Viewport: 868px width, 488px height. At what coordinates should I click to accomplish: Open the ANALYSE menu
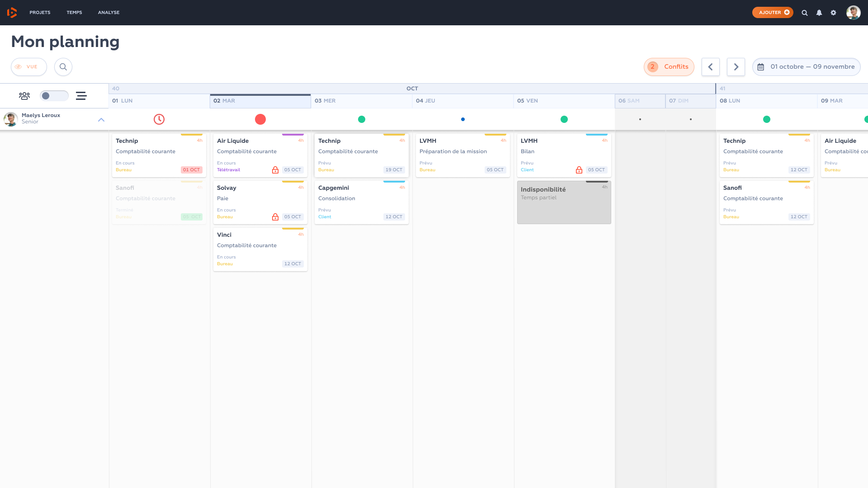point(108,13)
